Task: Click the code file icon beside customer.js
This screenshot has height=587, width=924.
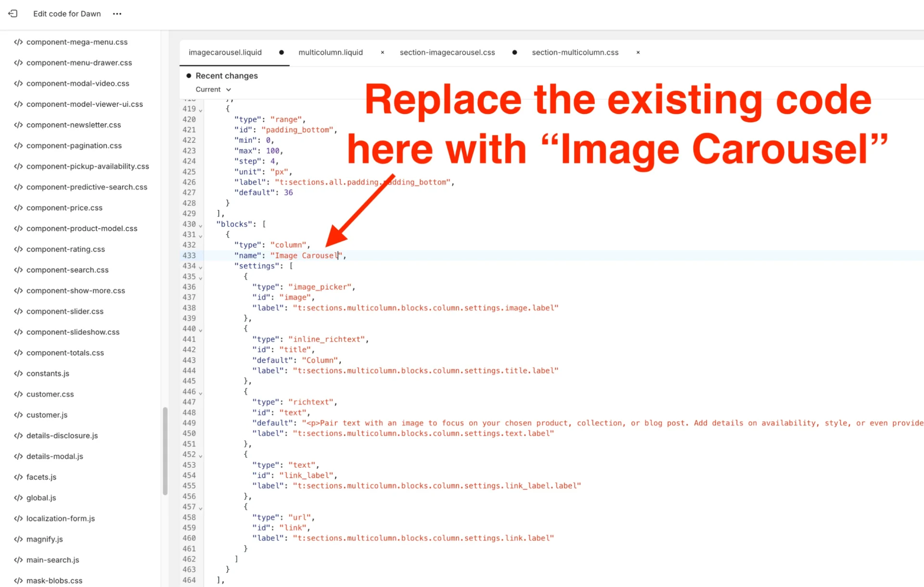Action: pos(18,415)
